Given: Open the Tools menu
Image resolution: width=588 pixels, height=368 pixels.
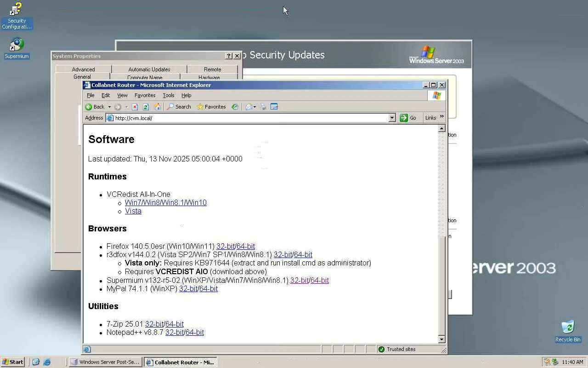Looking at the screenshot, I should tap(169, 95).
